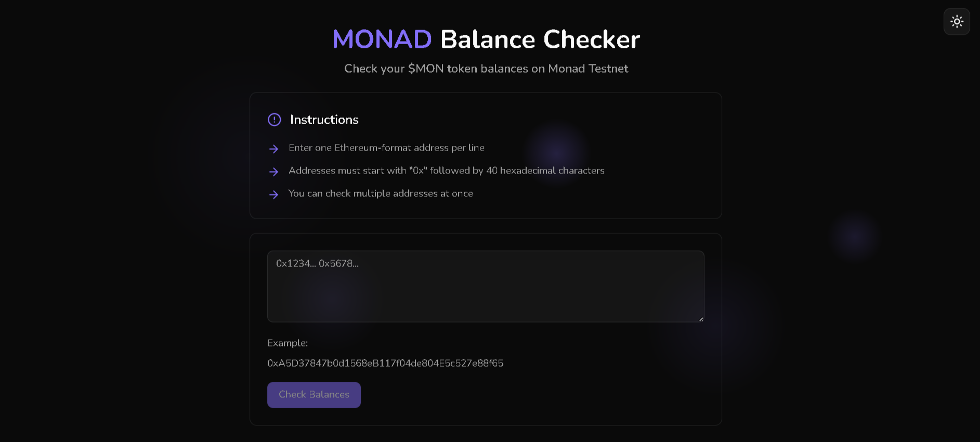Switch the page theme using the top-right toggle
The width and height of the screenshot is (980, 442).
click(x=956, y=21)
